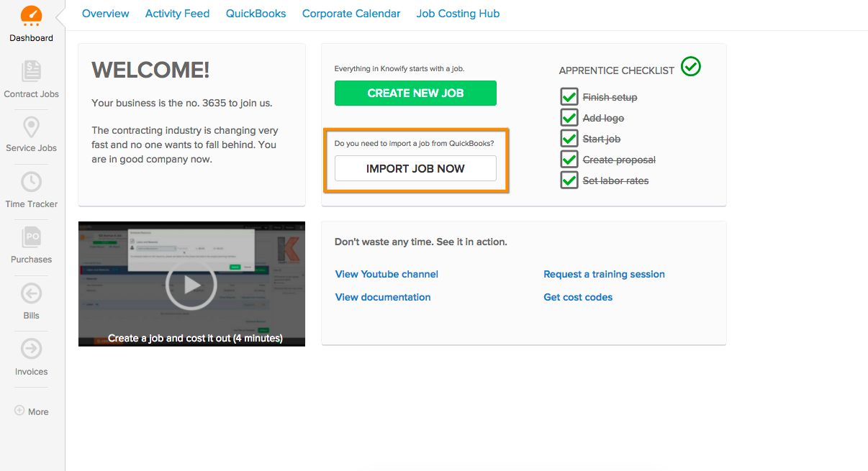Open the Job Costing Hub tab
868x471 pixels.
click(x=458, y=14)
